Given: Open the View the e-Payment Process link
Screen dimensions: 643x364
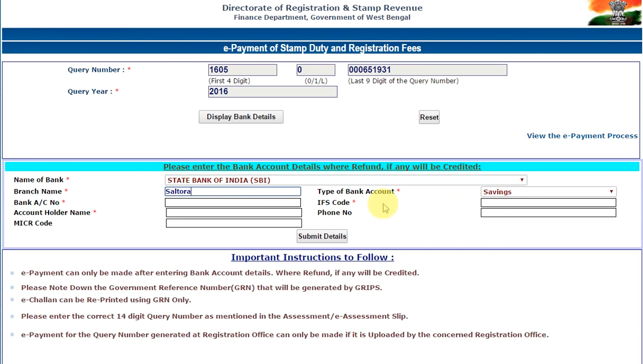Looking at the screenshot, I should 582,135.
